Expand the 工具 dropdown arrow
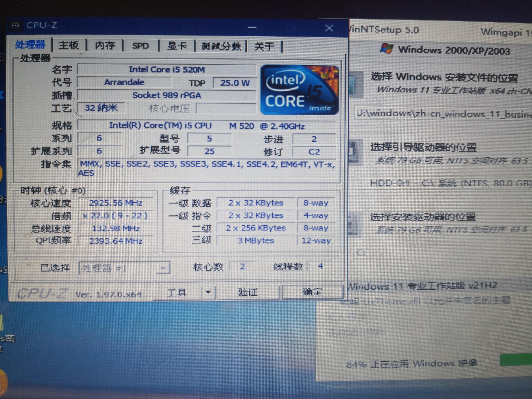 click(208, 292)
